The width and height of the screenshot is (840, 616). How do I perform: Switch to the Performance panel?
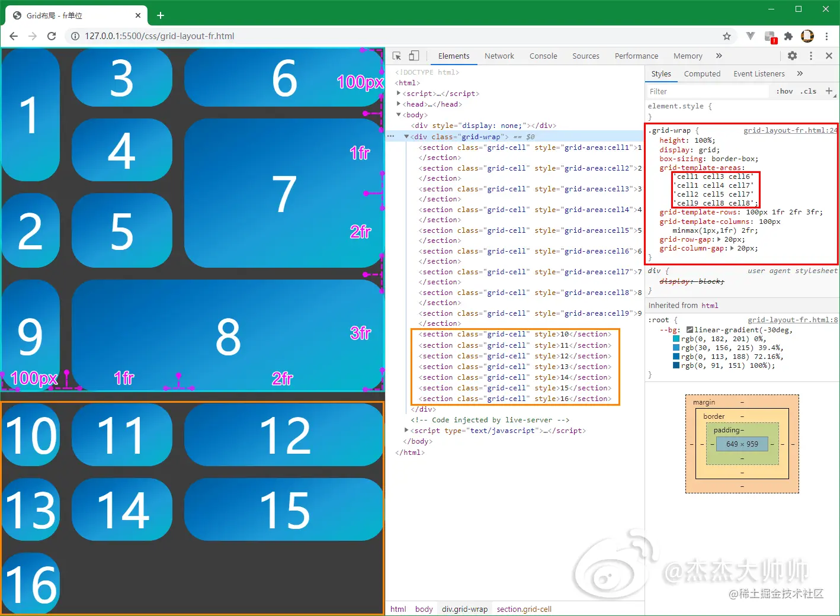tap(636, 56)
